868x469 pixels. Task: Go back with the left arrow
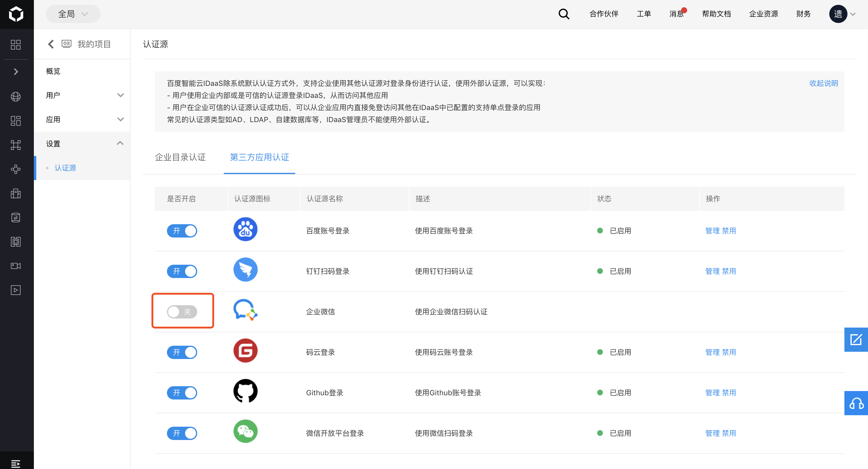[x=51, y=44]
